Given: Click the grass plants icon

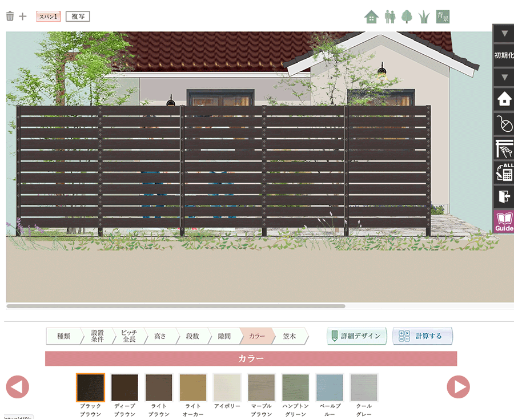Looking at the screenshot, I should click(423, 17).
